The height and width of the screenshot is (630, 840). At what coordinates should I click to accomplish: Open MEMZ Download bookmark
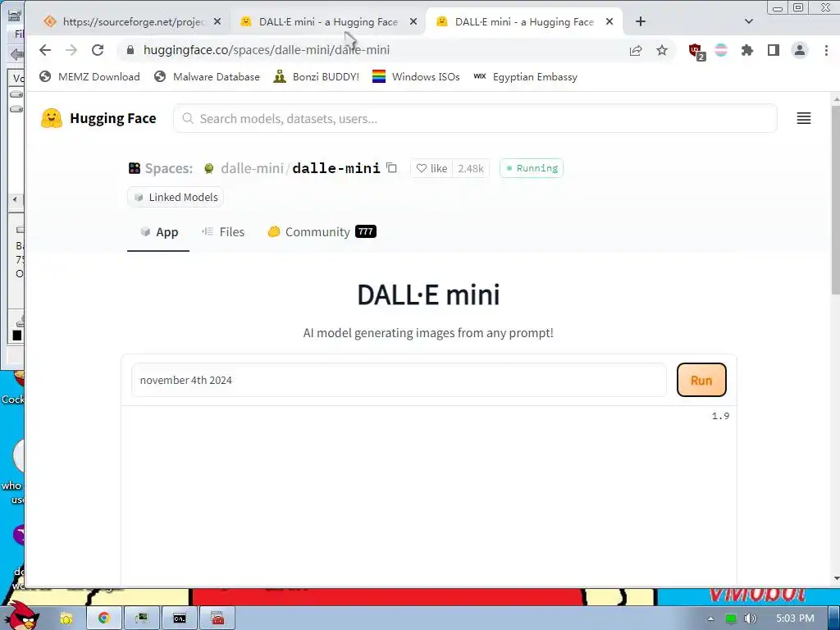point(89,76)
